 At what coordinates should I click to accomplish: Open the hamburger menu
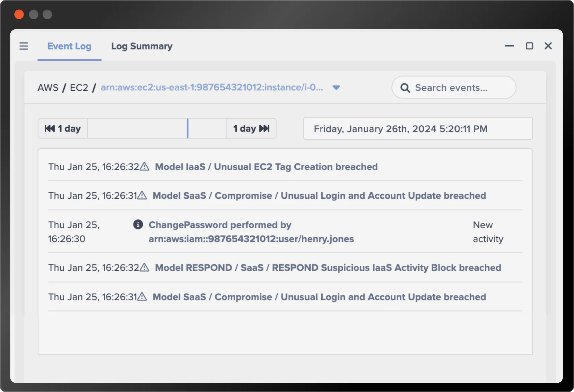(24, 46)
